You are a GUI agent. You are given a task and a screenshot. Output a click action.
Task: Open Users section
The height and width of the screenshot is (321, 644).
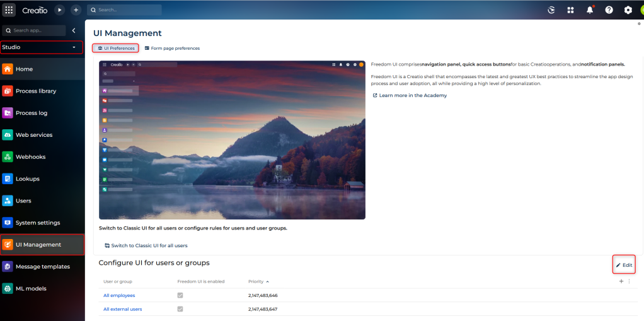(42, 201)
